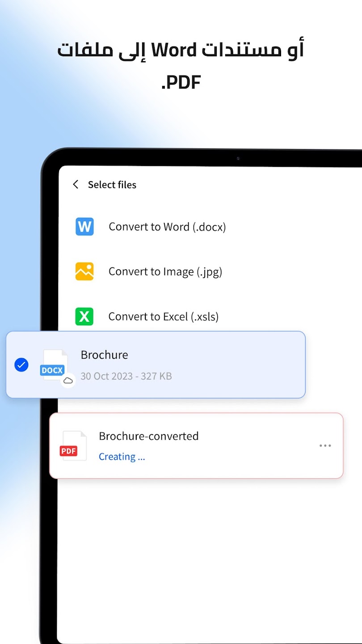Click the Brochure file name
The image size is (362, 644).
click(x=104, y=355)
